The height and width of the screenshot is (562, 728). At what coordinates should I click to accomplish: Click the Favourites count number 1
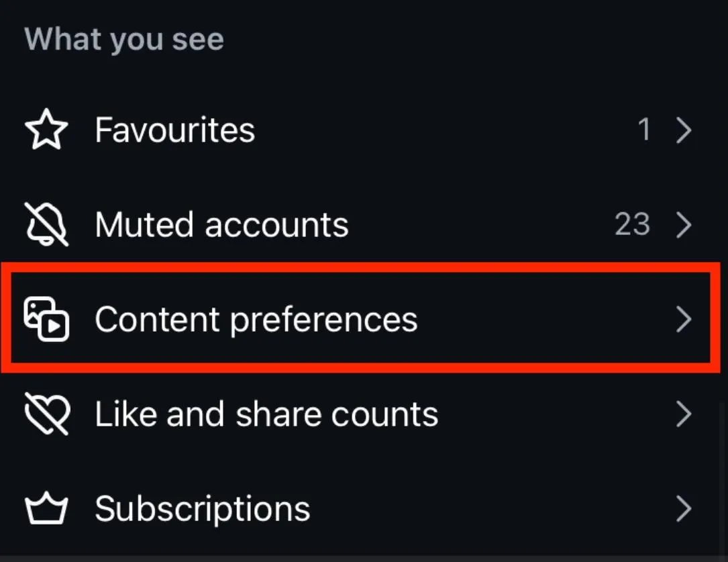coord(643,129)
